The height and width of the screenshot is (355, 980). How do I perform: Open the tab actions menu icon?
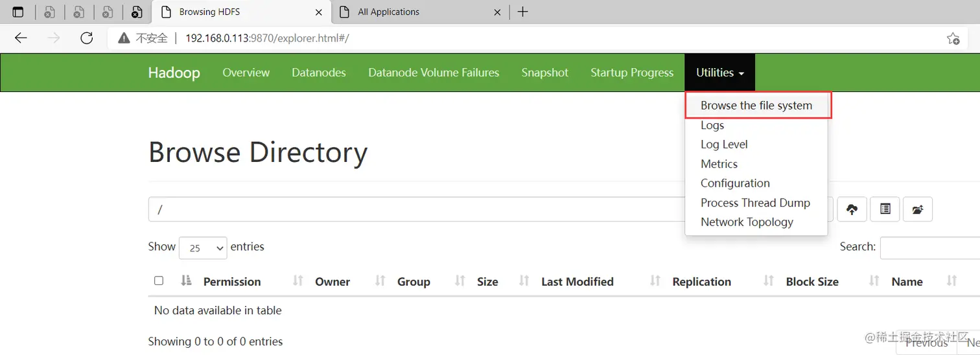(x=18, y=12)
